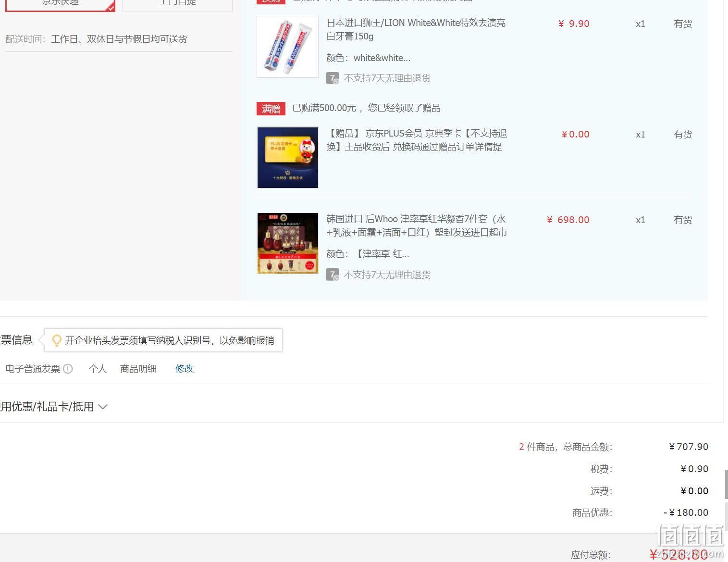Click the ¥9.90 toothpaste price

click(x=574, y=24)
